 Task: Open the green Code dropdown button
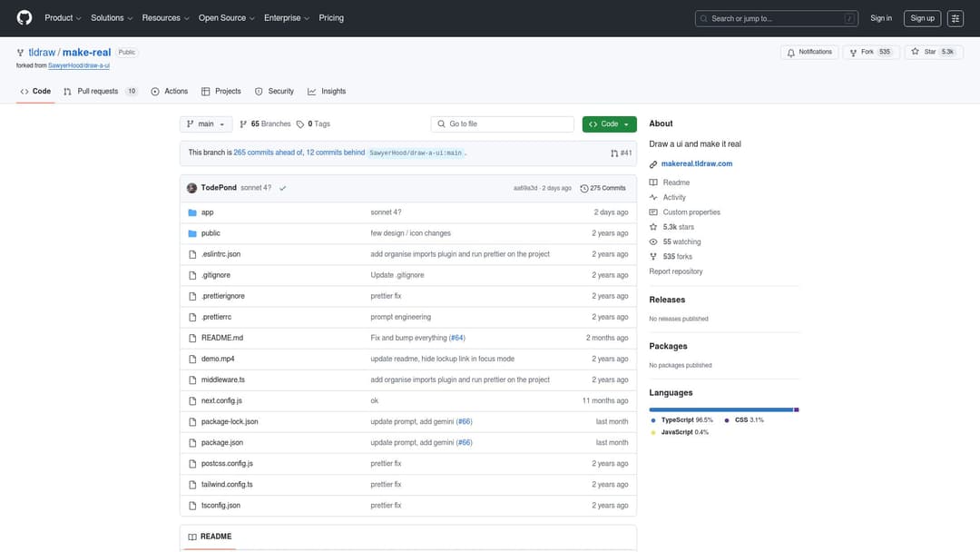point(610,124)
